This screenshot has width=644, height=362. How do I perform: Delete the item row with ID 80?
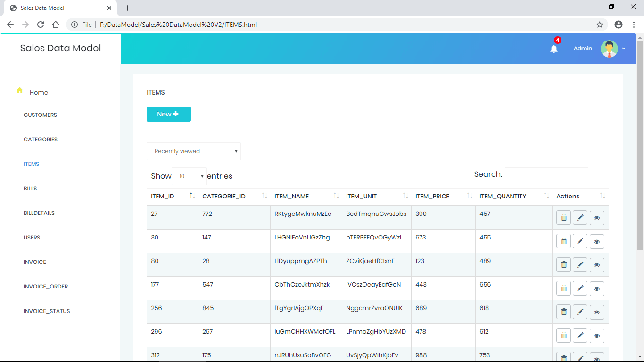pyautogui.click(x=563, y=265)
